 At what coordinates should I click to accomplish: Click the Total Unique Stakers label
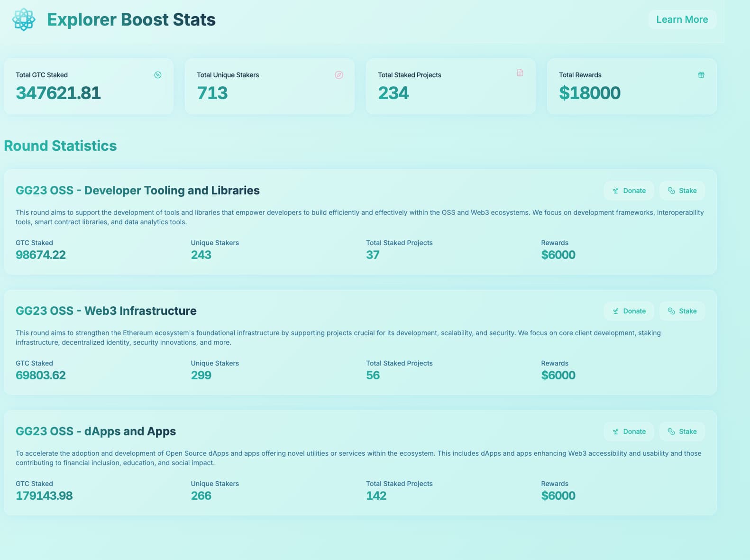point(228,75)
